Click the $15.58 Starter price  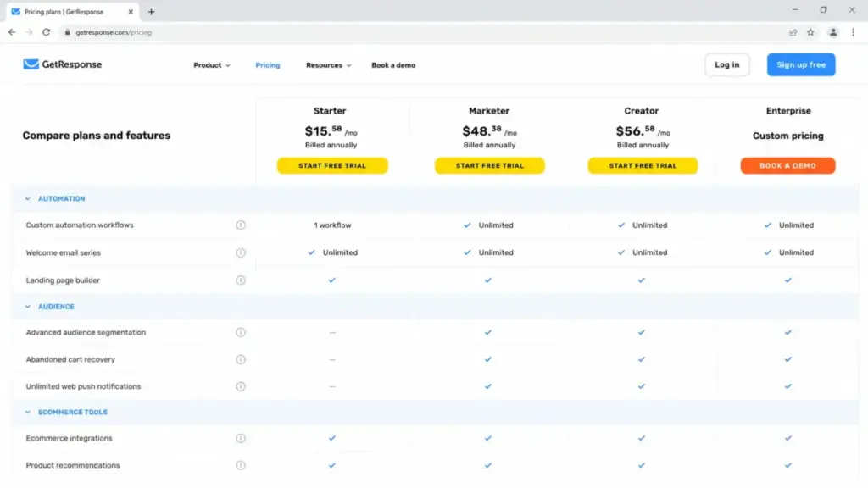pos(331,131)
